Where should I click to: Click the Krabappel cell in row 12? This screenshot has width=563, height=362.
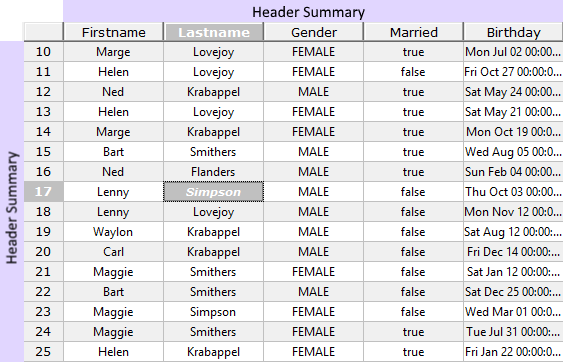tap(214, 92)
